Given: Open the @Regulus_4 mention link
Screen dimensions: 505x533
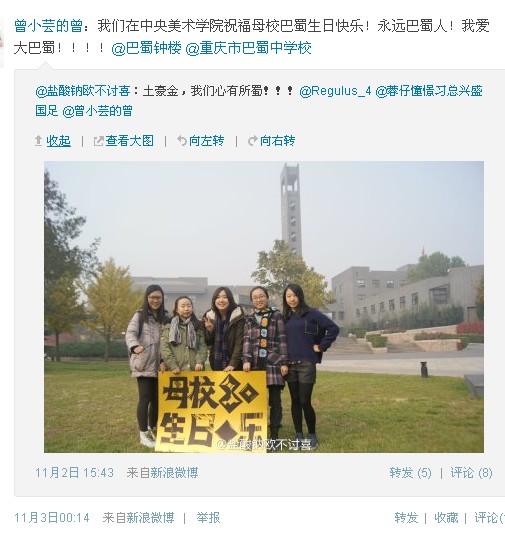Looking at the screenshot, I should (335, 91).
